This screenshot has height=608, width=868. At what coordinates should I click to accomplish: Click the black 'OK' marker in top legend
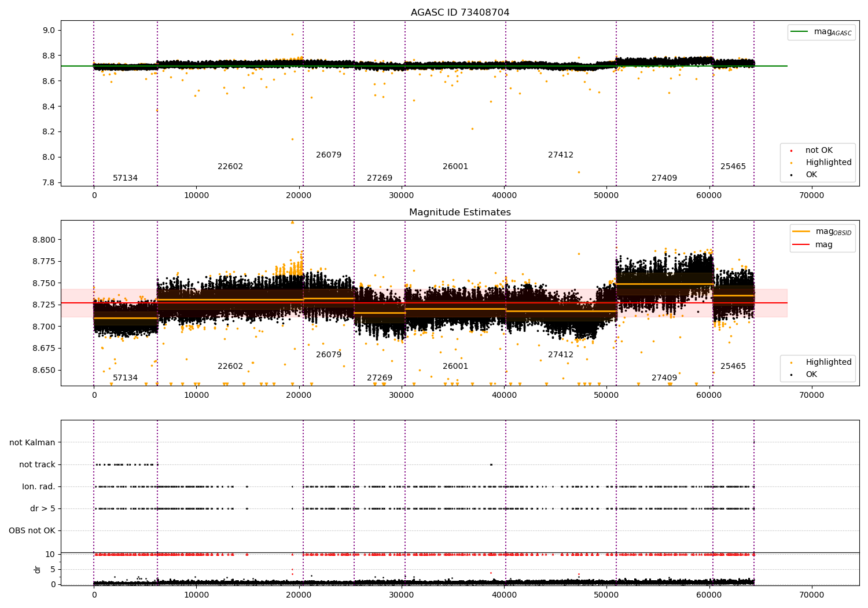tap(791, 175)
